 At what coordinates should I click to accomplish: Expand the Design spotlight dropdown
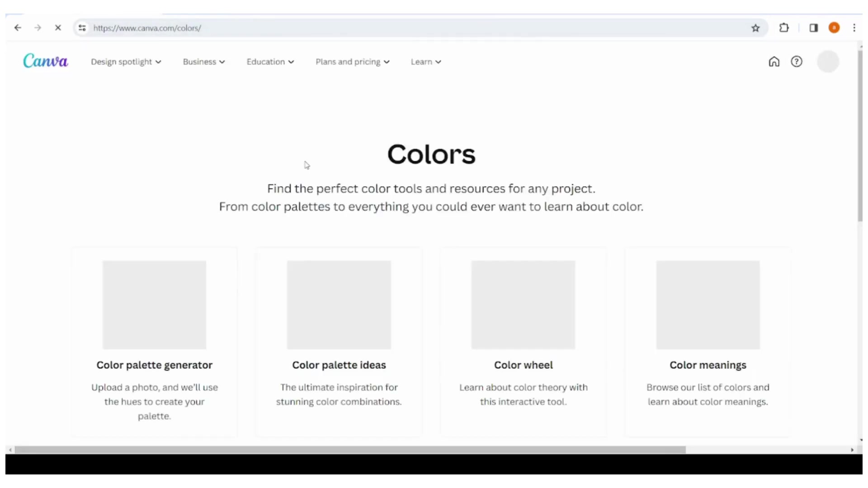126,61
